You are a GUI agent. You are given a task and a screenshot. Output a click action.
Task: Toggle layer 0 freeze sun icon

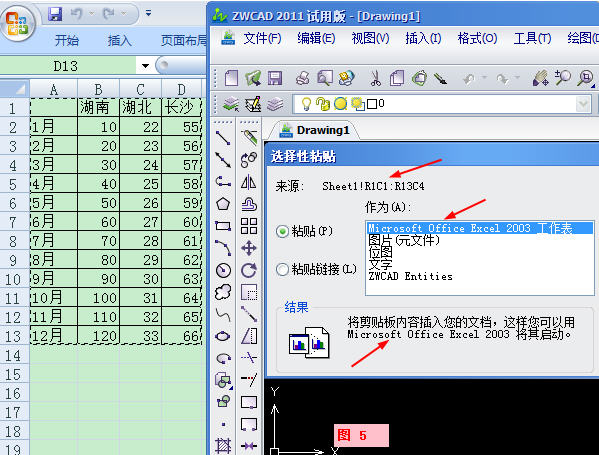point(340,104)
